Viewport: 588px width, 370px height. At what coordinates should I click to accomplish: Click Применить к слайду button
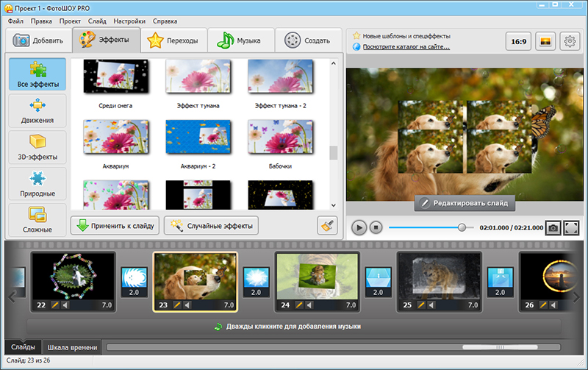115,226
